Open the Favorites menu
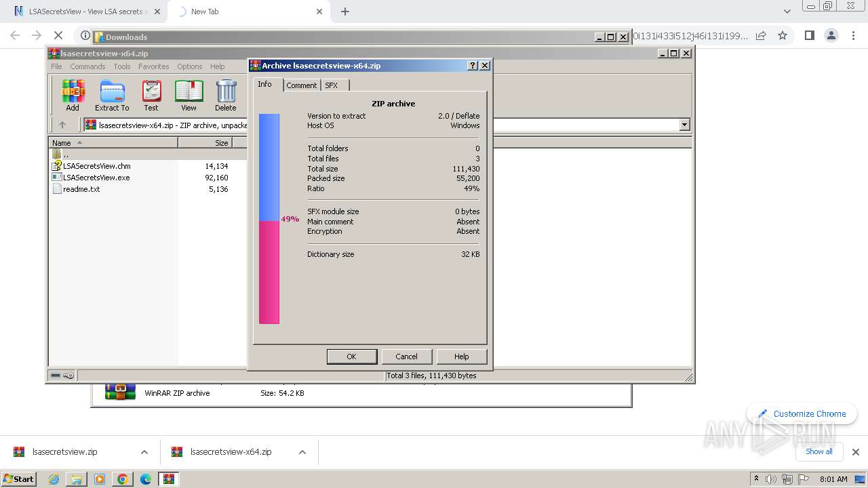This screenshot has width=868, height=488. click(154, 66)
